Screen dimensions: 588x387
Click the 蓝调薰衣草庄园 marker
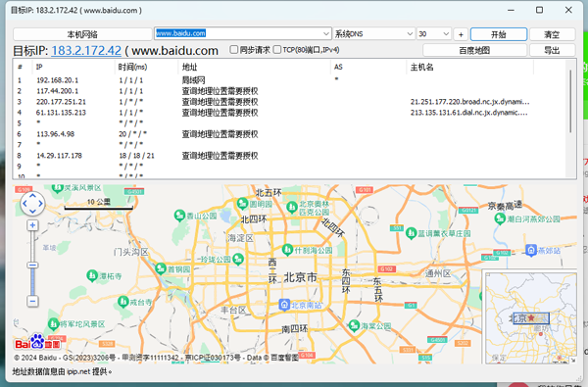tap(412, 233)
